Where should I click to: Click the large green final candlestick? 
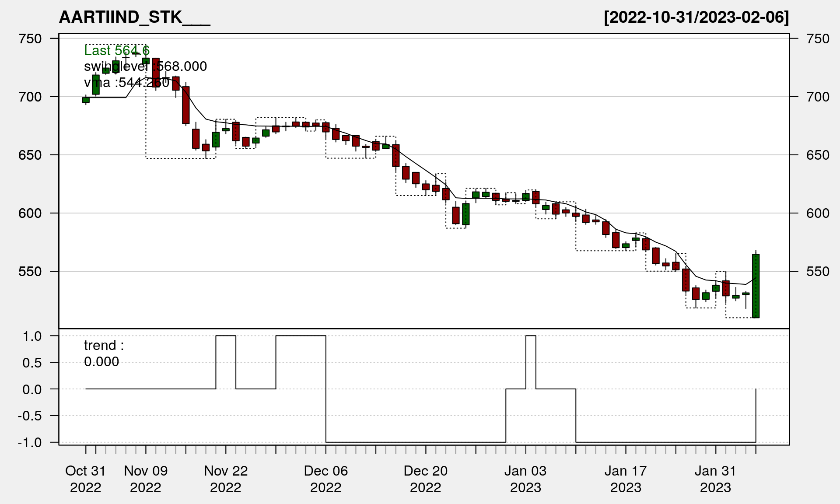click(x=756, y=286)
